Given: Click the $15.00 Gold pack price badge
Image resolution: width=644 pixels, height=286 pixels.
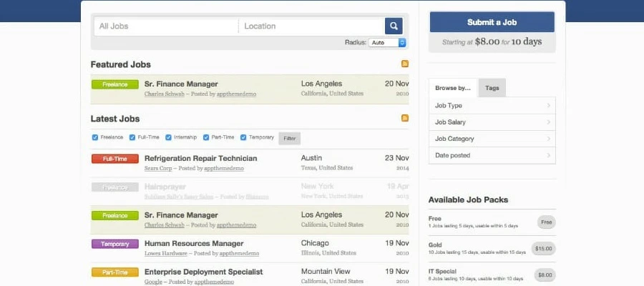Looking at the screenshot, I should click(545, 249).
